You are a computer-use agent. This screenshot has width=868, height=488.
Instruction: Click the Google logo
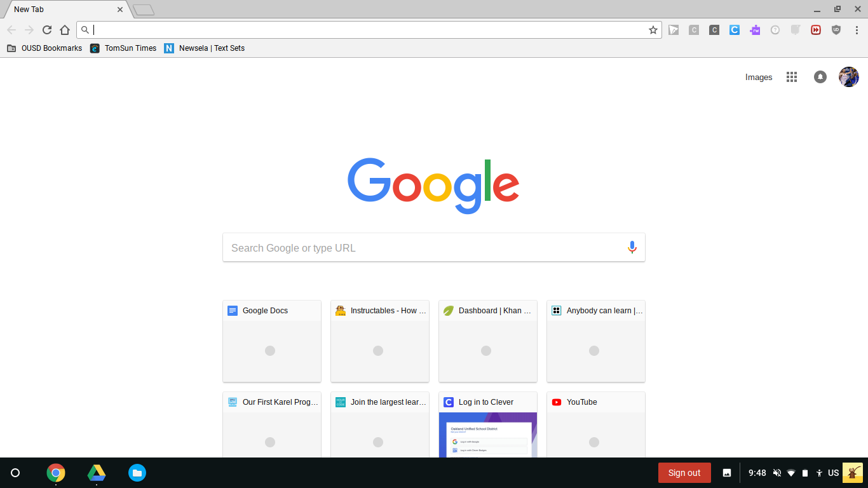[x=433, y=186]
